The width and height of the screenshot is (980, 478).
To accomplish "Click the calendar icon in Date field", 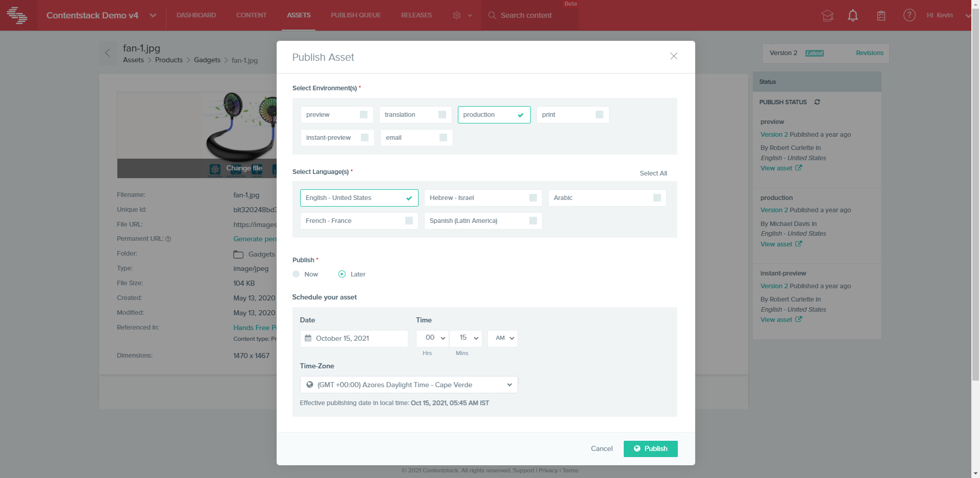I will point(308,338).
